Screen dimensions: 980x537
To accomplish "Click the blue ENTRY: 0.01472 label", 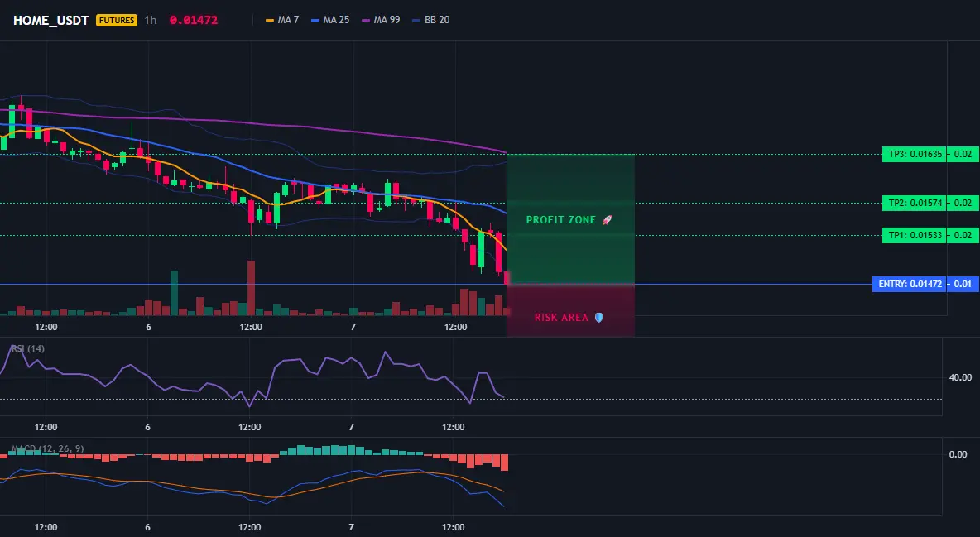I will 908,285.
